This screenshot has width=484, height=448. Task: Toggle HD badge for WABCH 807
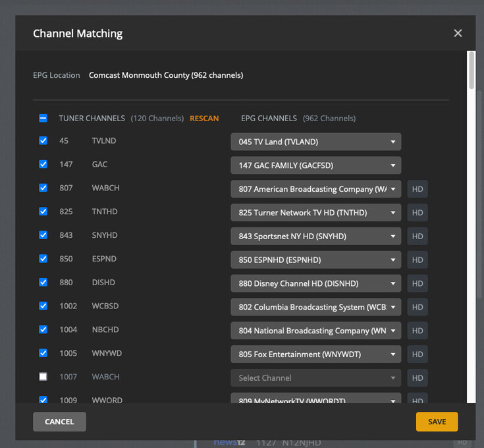[417, 189]
